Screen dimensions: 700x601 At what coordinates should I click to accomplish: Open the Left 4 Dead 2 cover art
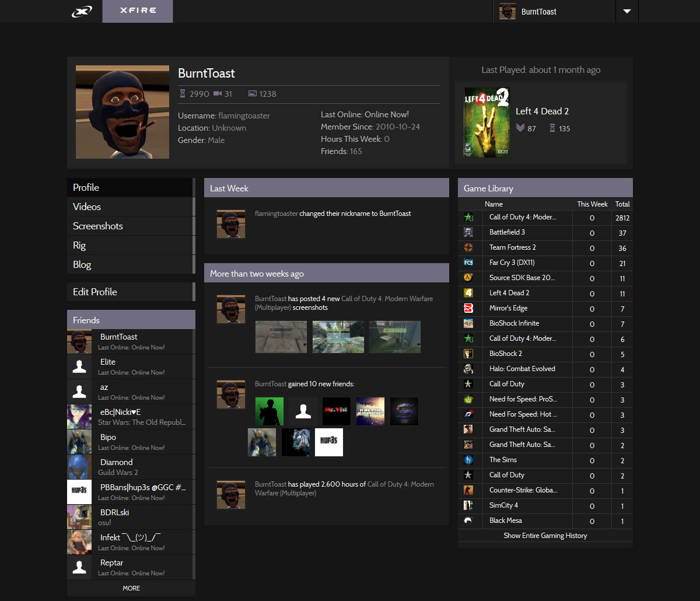pos(486,123)
